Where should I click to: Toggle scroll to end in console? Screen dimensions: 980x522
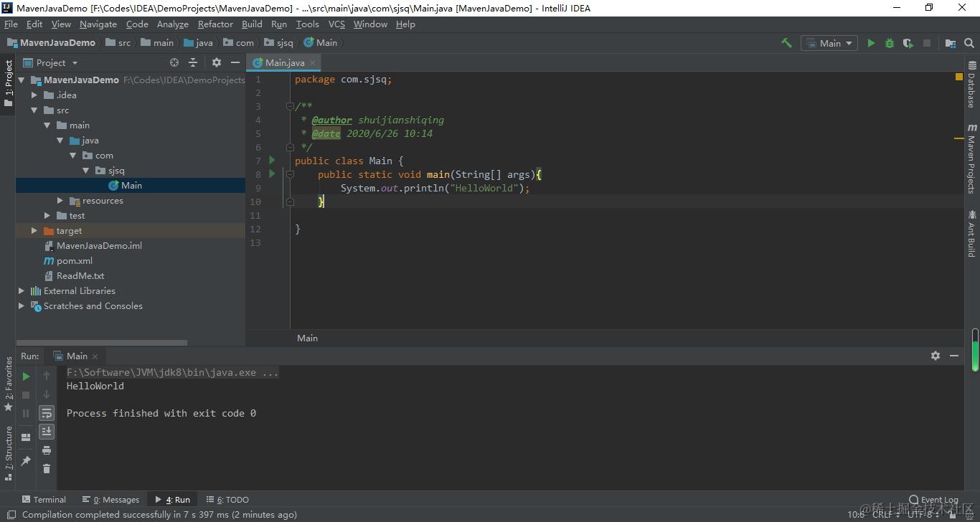[x=47, y=432]
